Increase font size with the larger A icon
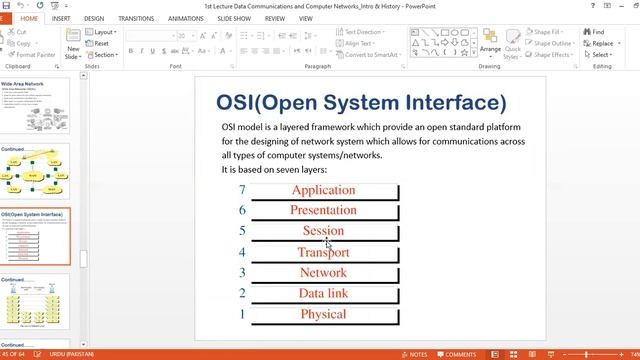 (203, 36)
